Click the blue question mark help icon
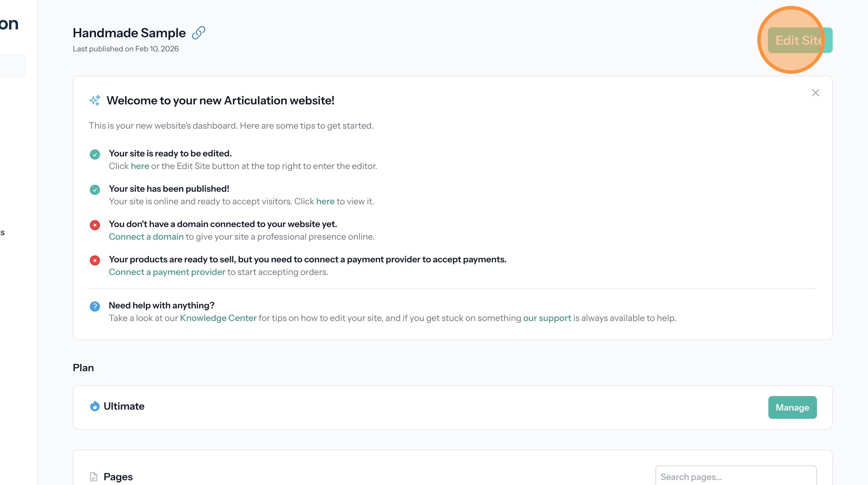The image size is (868, 485). pos(95,307)
